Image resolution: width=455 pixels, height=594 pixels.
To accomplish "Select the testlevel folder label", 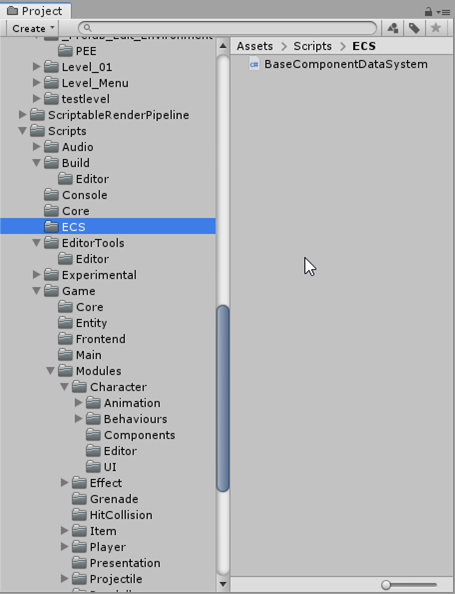I will (86, 99).
